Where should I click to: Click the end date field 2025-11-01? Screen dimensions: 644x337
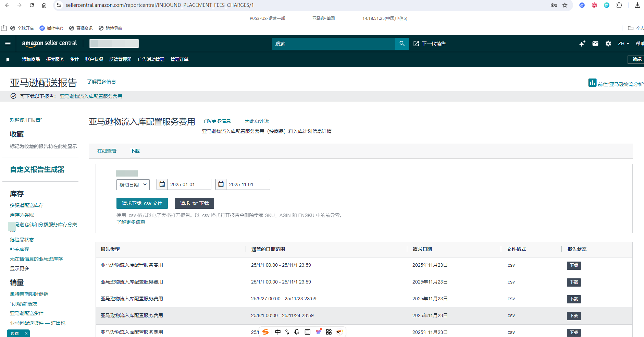[x=248, y=184]
